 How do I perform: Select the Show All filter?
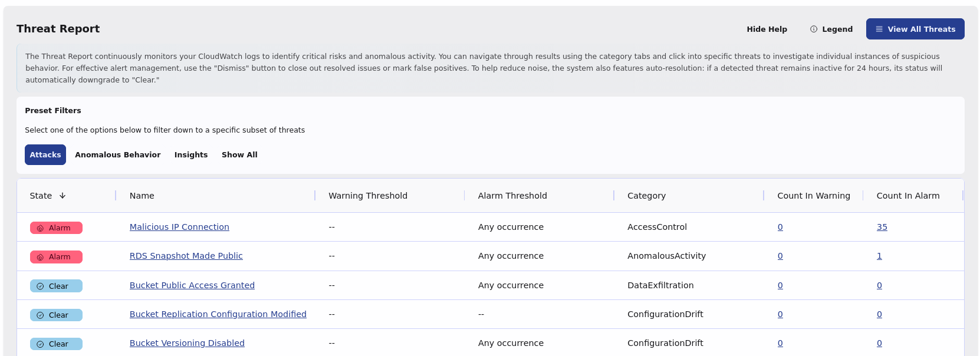pyautogui.click(x=239, y=154)
